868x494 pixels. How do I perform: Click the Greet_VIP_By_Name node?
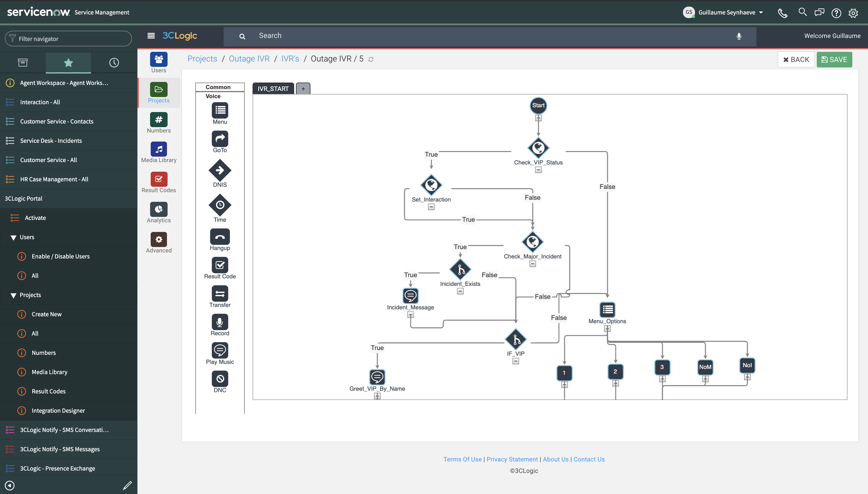(376, 376)
